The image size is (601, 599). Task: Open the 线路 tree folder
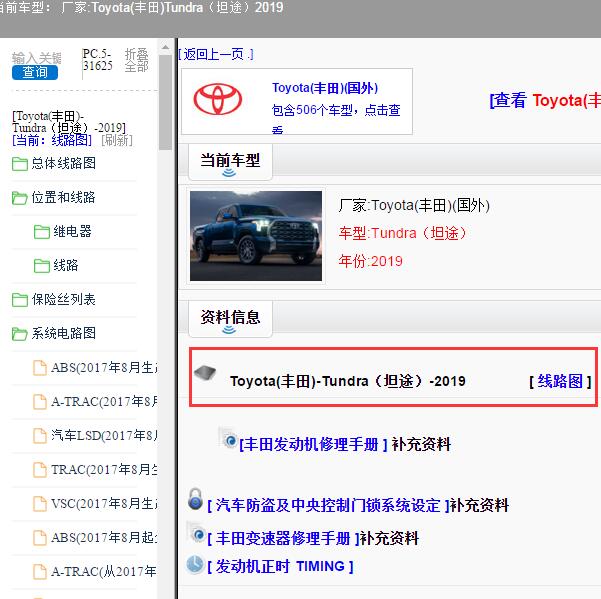pos(66,266)
